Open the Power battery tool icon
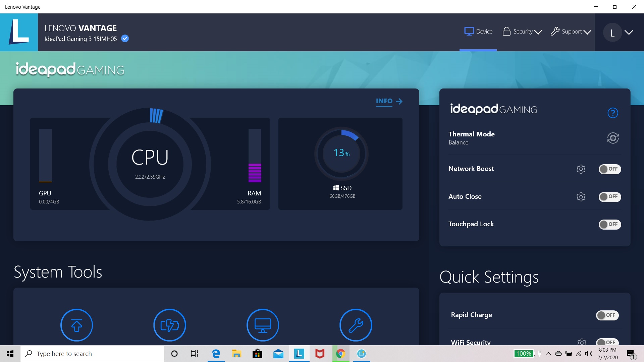The image size is (644, 362). tap(170, 325)
